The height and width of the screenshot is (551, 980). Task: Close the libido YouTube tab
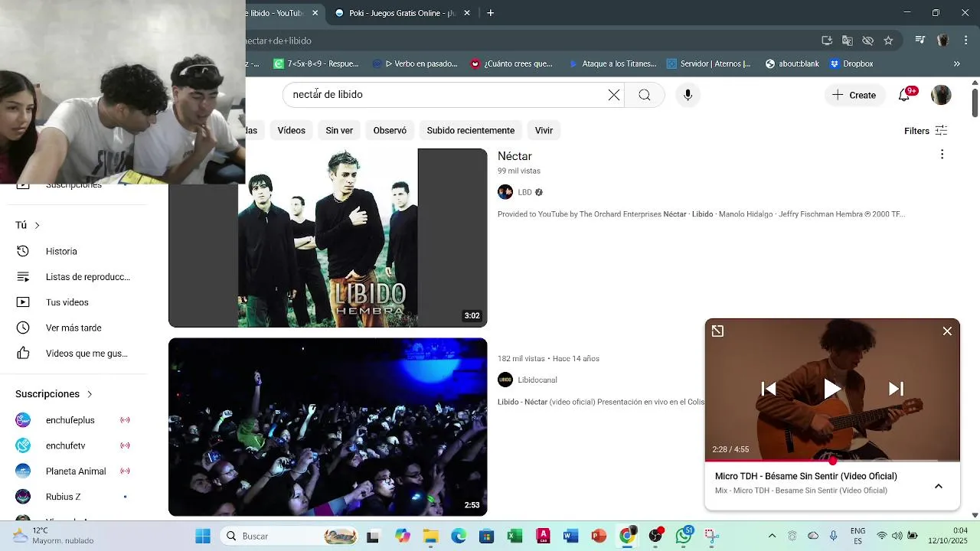315,13
